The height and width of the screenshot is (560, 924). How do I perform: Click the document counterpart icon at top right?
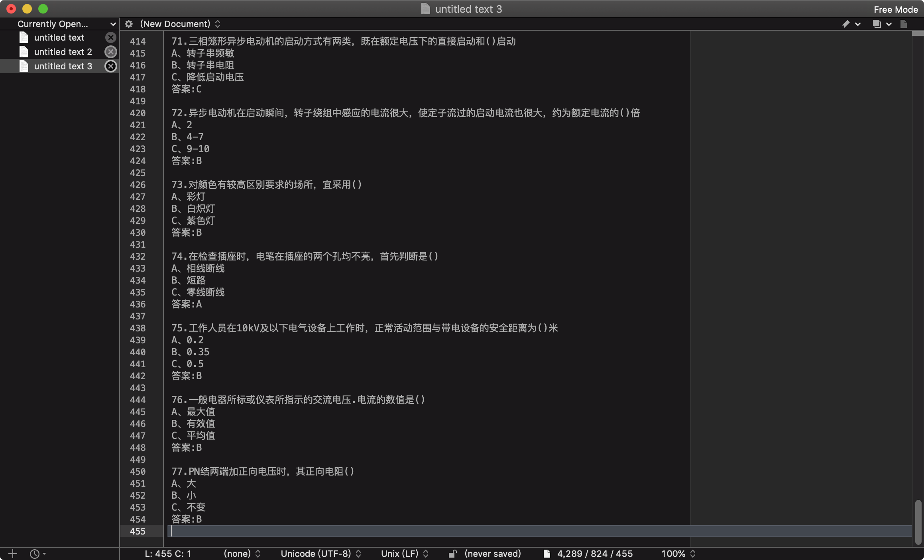(x=904, y=24)
